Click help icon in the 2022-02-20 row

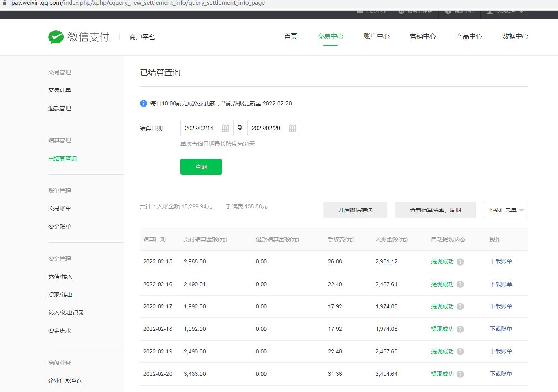pyautogui.click(x=460, y=374)
